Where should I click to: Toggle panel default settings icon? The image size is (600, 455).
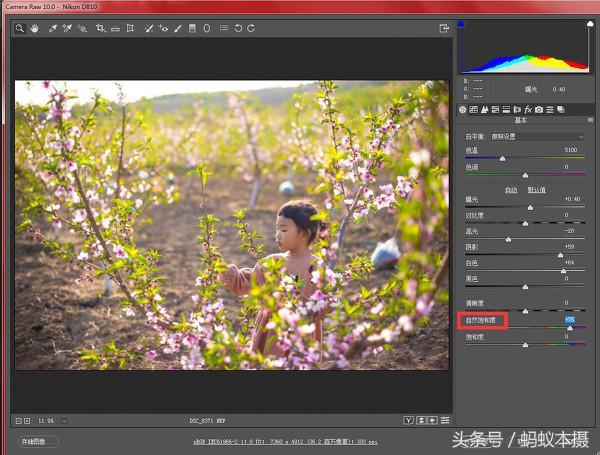pos(445,421)
